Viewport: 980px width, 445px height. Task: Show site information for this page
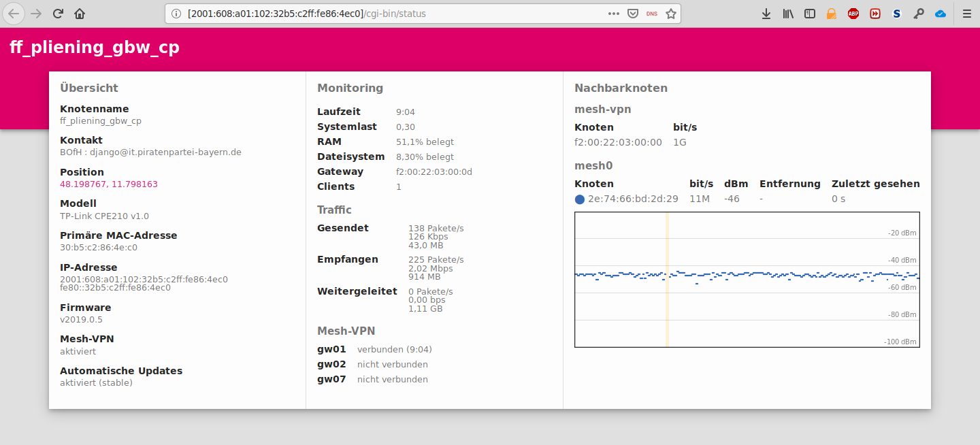coord(176,14)
